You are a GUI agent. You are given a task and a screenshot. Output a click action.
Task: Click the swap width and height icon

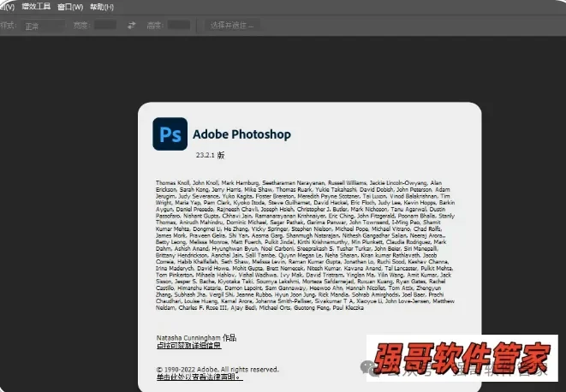coord(132,25)
